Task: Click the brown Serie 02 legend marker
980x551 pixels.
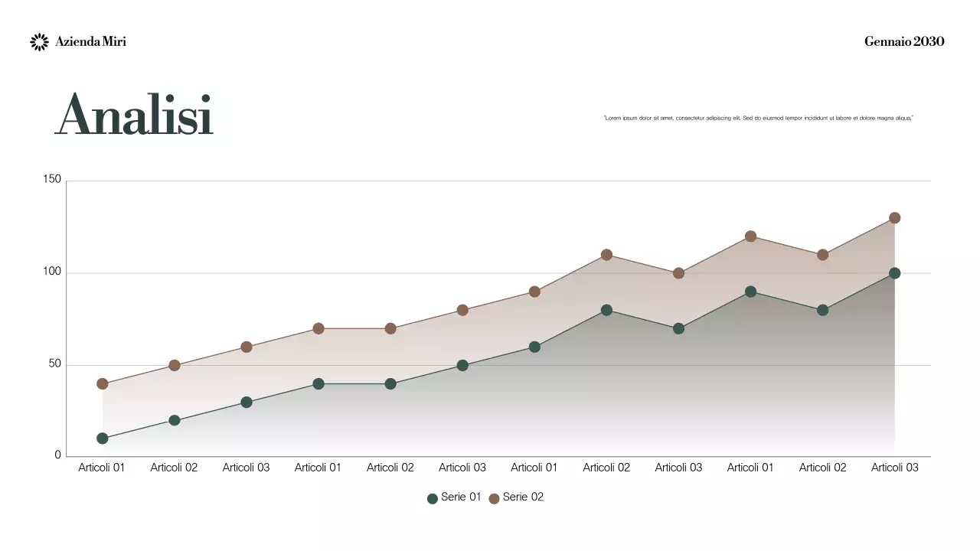Action: (494, 498)
